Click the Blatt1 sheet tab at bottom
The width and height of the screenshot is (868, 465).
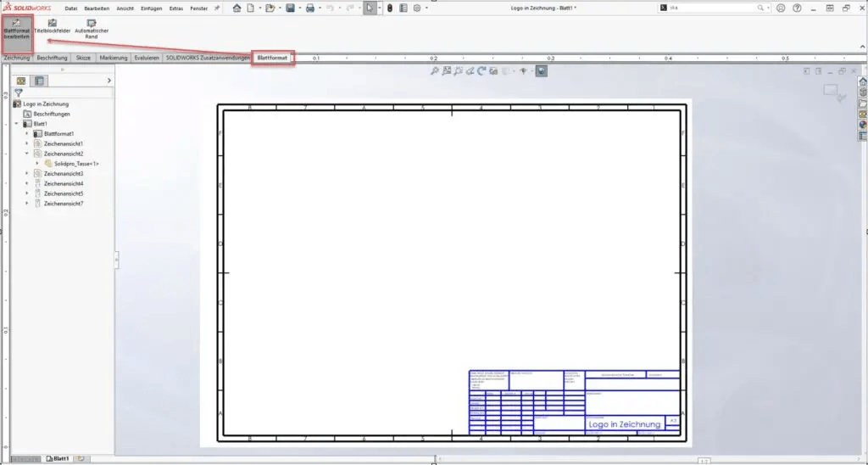coord(58,458)
